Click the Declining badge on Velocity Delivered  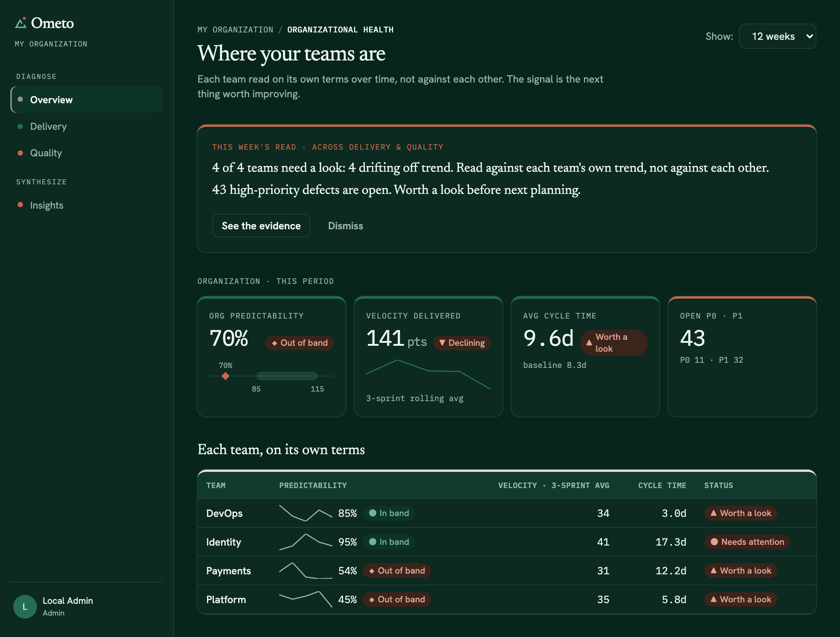(x=462, y=342)
